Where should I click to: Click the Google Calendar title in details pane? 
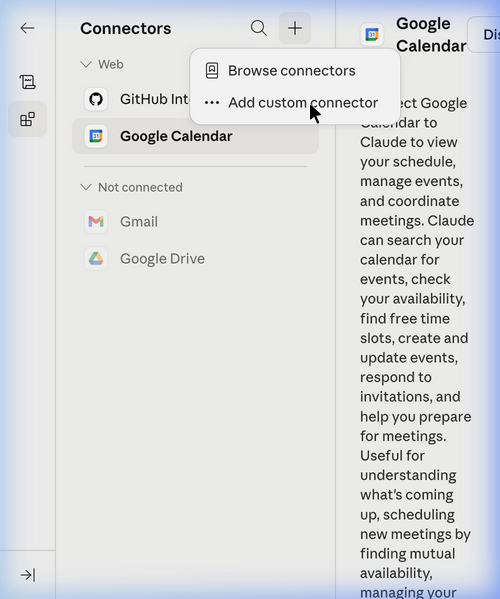(x=431, y=34)
